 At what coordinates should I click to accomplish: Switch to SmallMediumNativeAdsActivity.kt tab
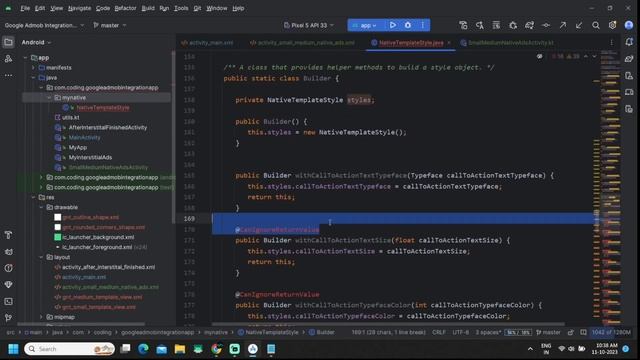507,42
